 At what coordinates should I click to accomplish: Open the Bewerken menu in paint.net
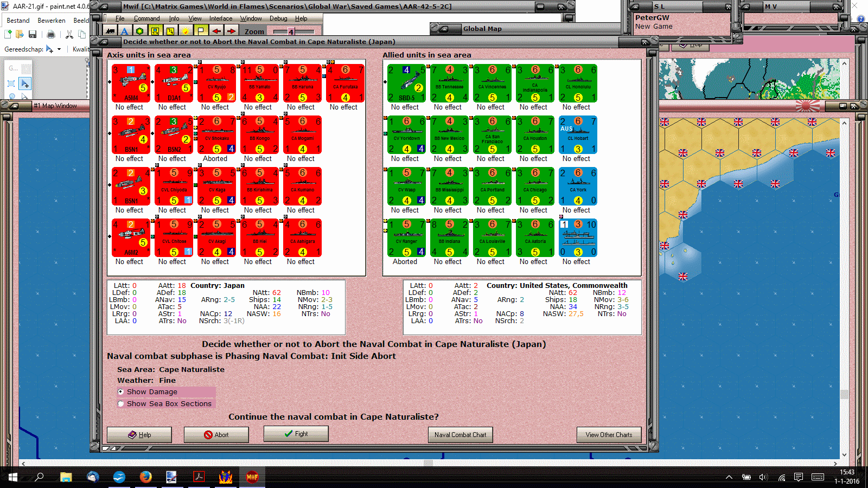pyautogui.click(x=52, y=21)
